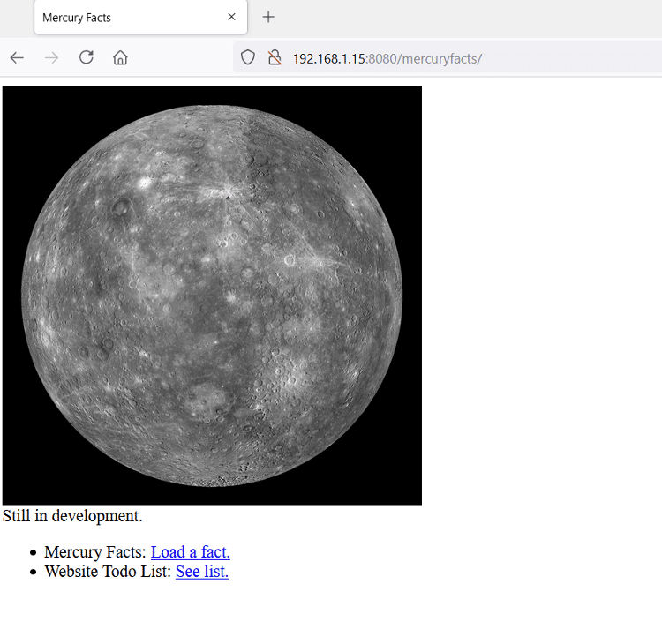Click the "Still in development." text
662x644 pixels.
tap(72, 516)
